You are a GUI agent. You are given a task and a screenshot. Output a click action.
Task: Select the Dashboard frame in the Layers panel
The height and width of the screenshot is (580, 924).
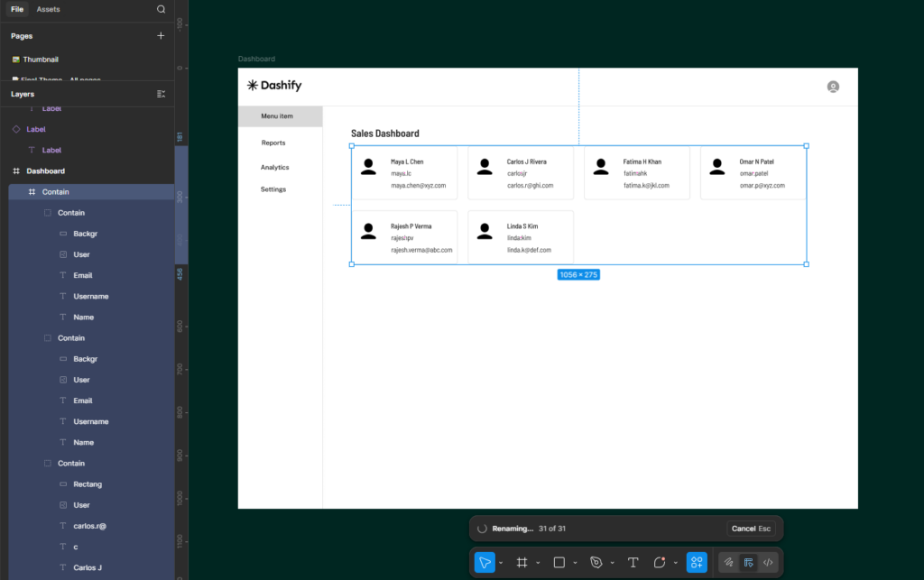point(45,171)
